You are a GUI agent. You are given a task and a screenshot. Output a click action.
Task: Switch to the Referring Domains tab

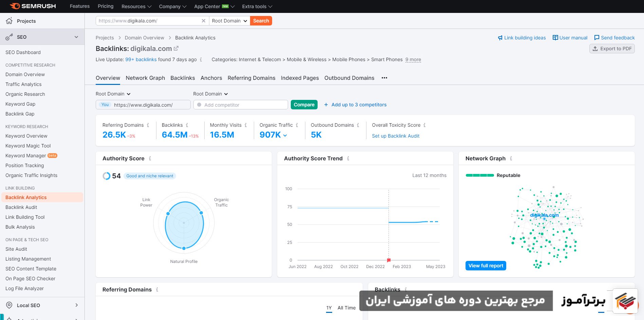(x=251, y=78)
